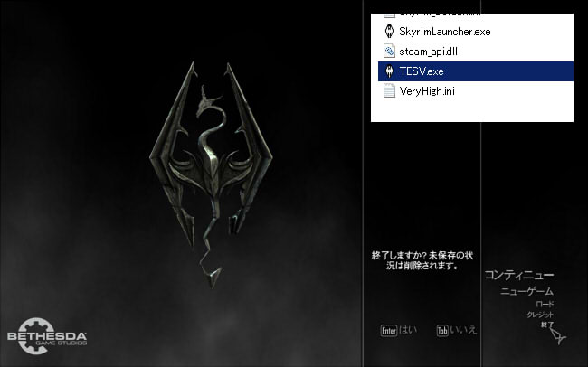Click the steam_api.dll file icon

(x=389, y=51)
